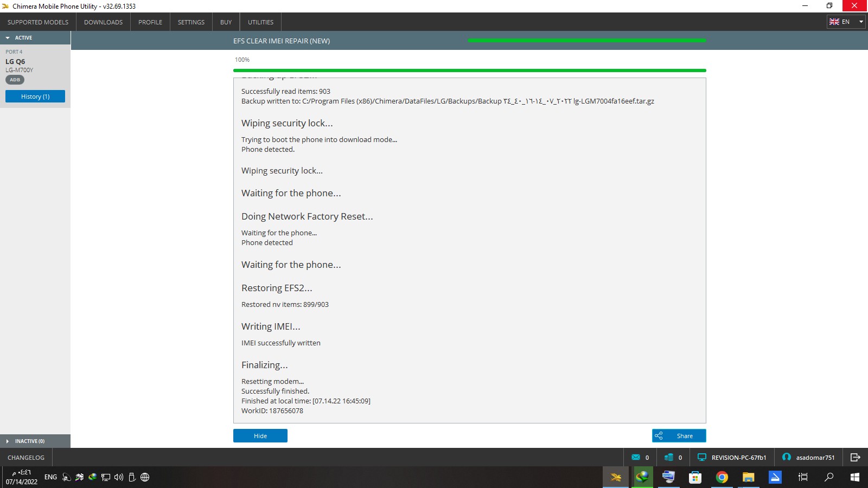868x488 pixels.
Task: Open the Profile tab
Action: click(150, 22)
